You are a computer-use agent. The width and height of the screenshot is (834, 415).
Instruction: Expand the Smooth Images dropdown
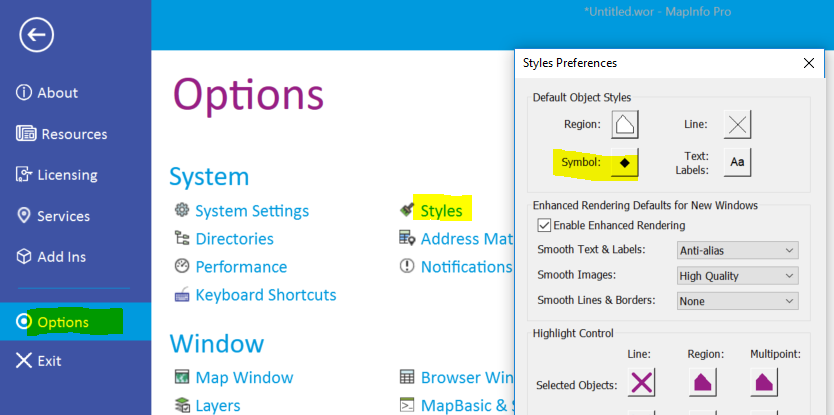tap(737, 275)
